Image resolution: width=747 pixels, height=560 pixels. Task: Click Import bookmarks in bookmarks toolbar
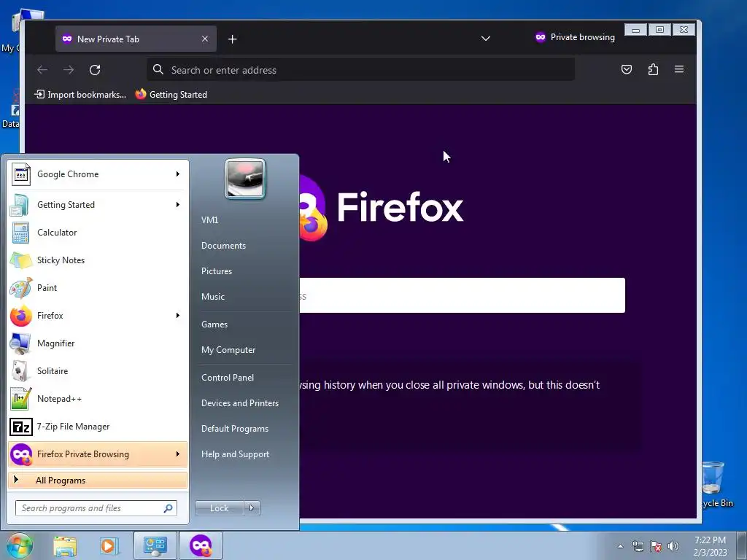(x=80, y=94)
